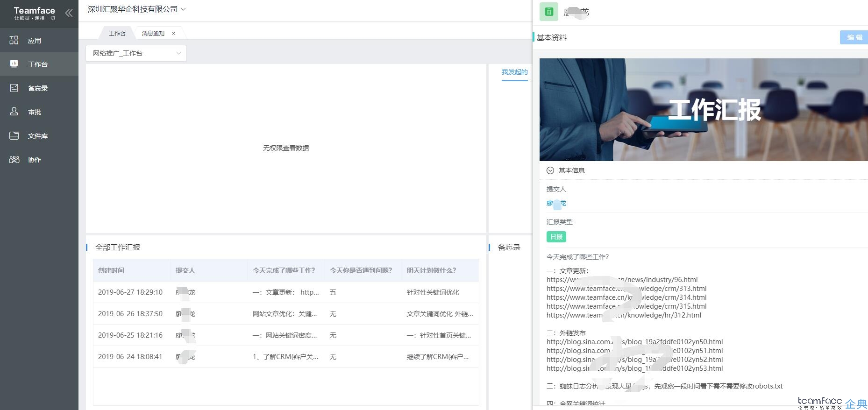Click the 无权限查看数据 message

tap(286, 148)
